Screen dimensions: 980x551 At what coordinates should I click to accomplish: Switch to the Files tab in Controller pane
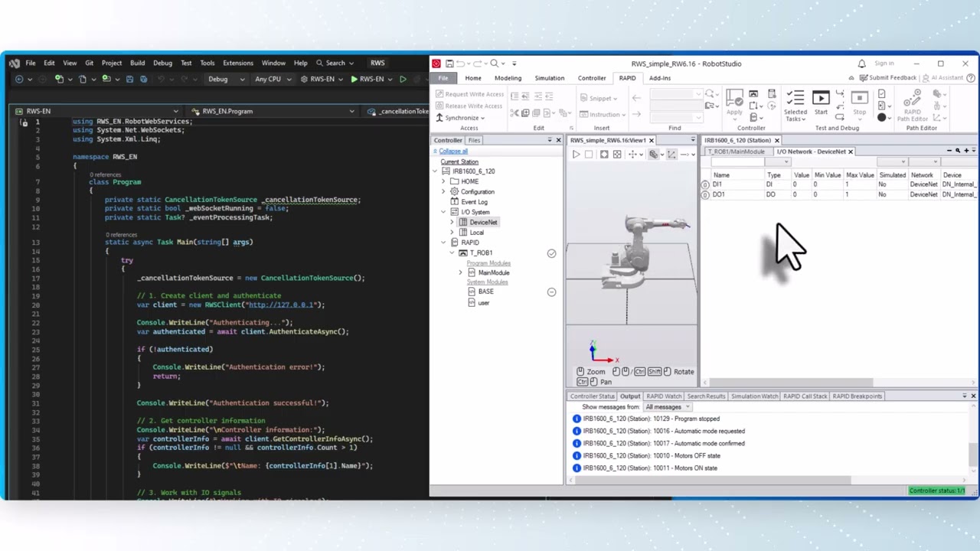[x=474, y=140]
